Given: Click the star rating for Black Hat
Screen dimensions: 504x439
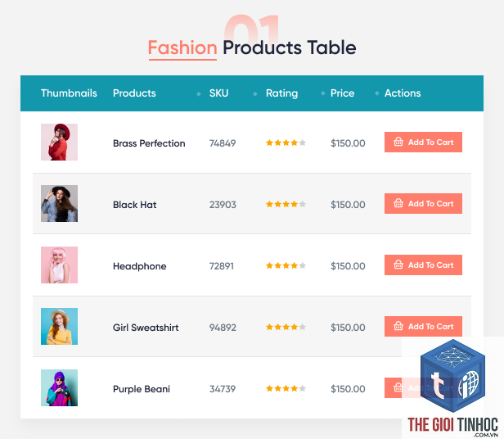Looking at the screenshot, I should [x=286, y=204].
